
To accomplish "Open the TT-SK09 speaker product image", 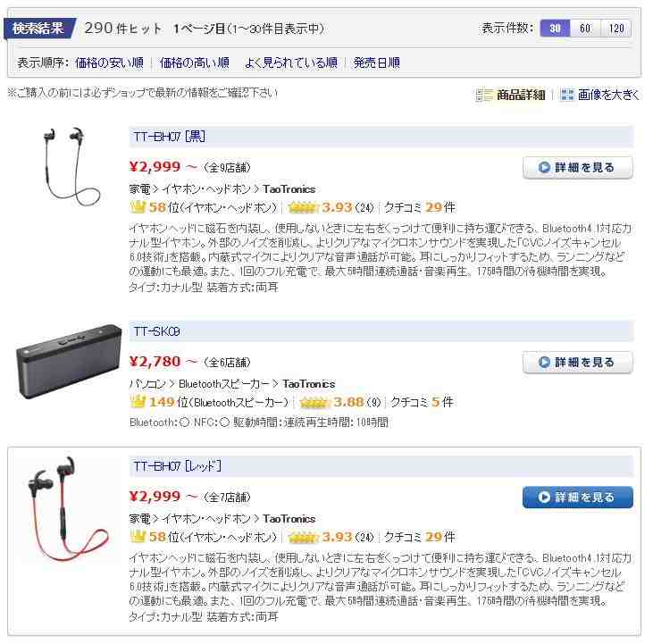I will (69, 362).
